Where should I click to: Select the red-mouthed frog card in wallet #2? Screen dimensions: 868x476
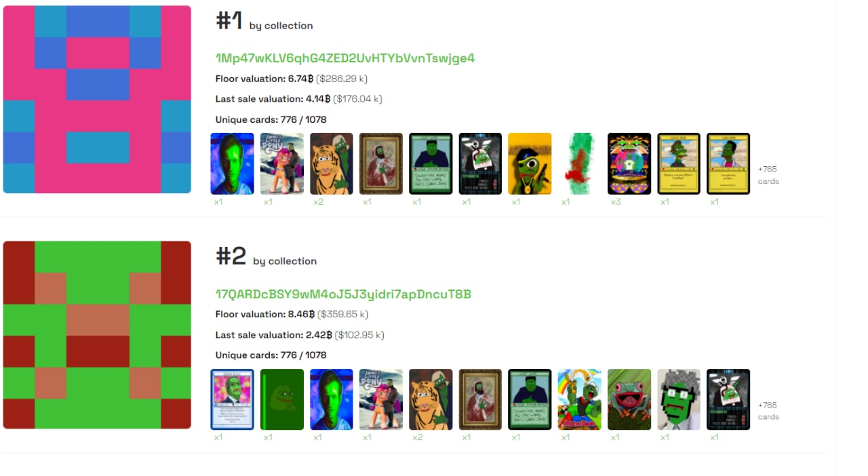pyautogui.click(x=629, y=399)
